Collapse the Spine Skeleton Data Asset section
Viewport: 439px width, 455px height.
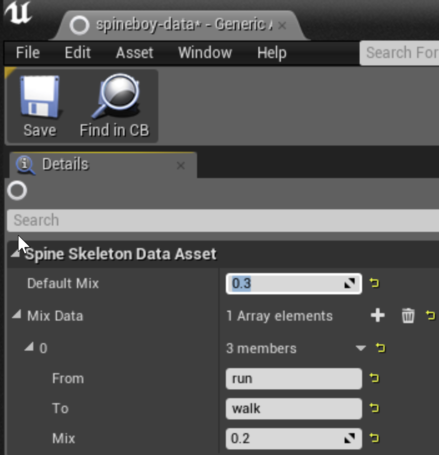pos(15,254)
